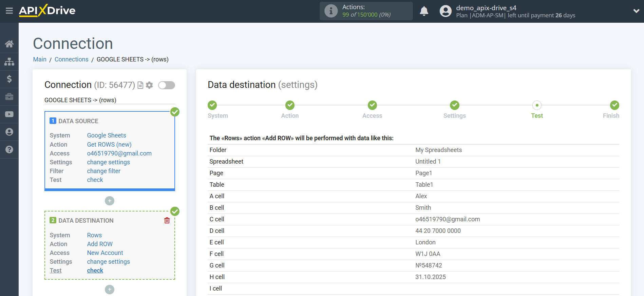Add block between source and destination
The width and height of the screenshot is (644, 296).
(110, 201)
